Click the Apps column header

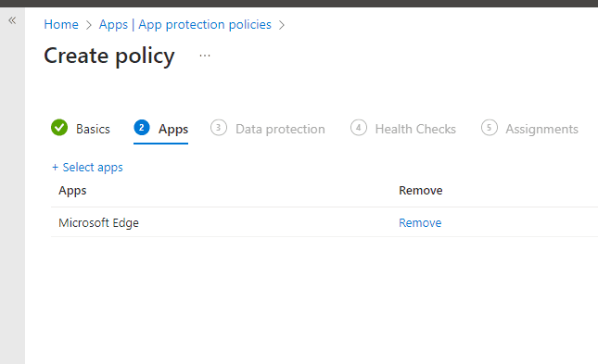coord(72,191)
